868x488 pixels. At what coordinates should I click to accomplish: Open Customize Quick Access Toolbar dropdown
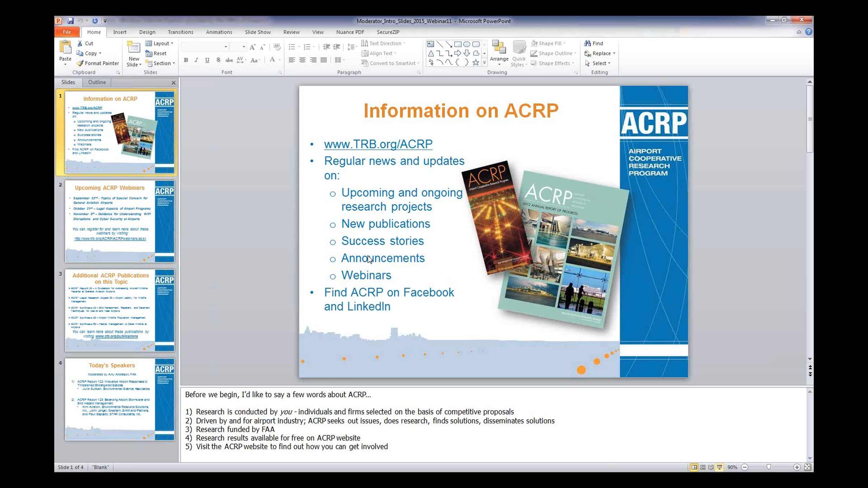tap(105, 21)
